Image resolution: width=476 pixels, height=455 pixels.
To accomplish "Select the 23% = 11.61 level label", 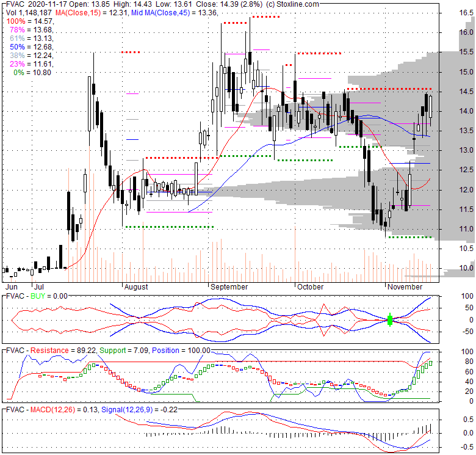I will click(31, 64).
